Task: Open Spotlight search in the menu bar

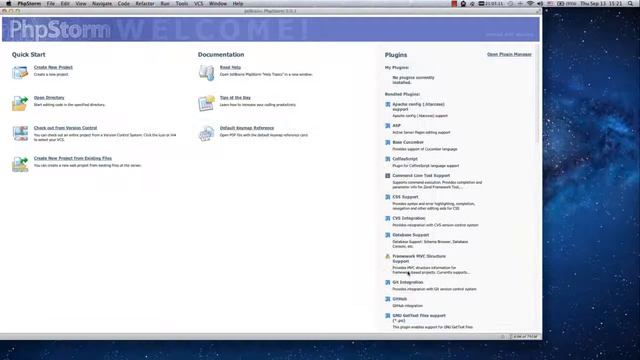Action: click(631, 4)
